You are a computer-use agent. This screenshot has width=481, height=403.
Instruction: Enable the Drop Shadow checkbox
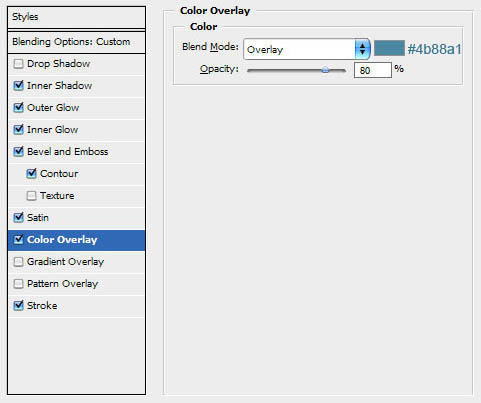click(x=18, y=64)
